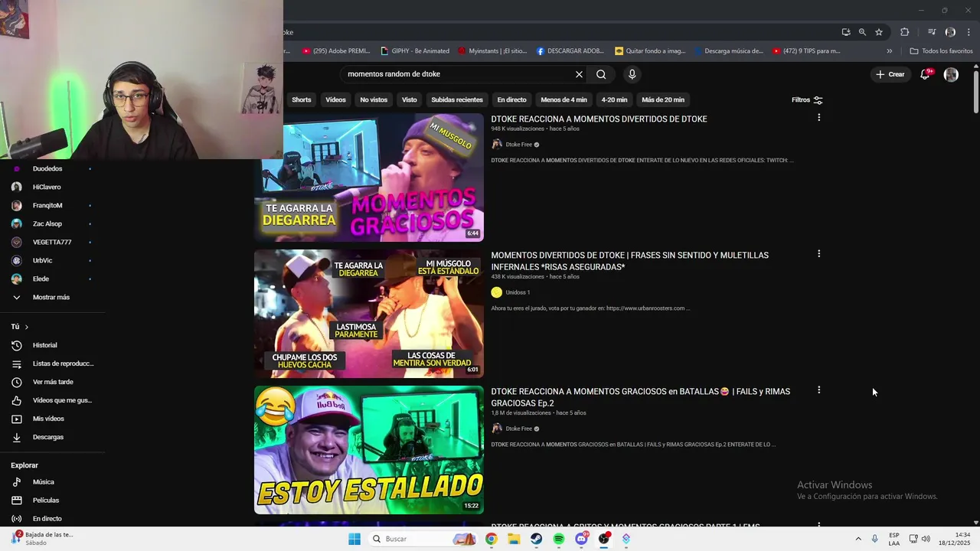Open En directo in Explorar sidebar

pos(47,519)
